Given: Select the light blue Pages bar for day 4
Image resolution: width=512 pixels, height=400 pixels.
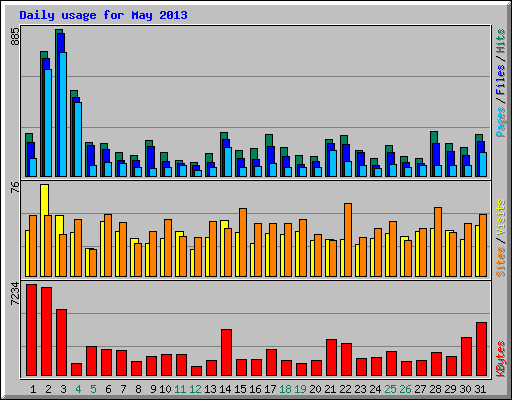Looking at the screenshot, I should click(78, 139).
